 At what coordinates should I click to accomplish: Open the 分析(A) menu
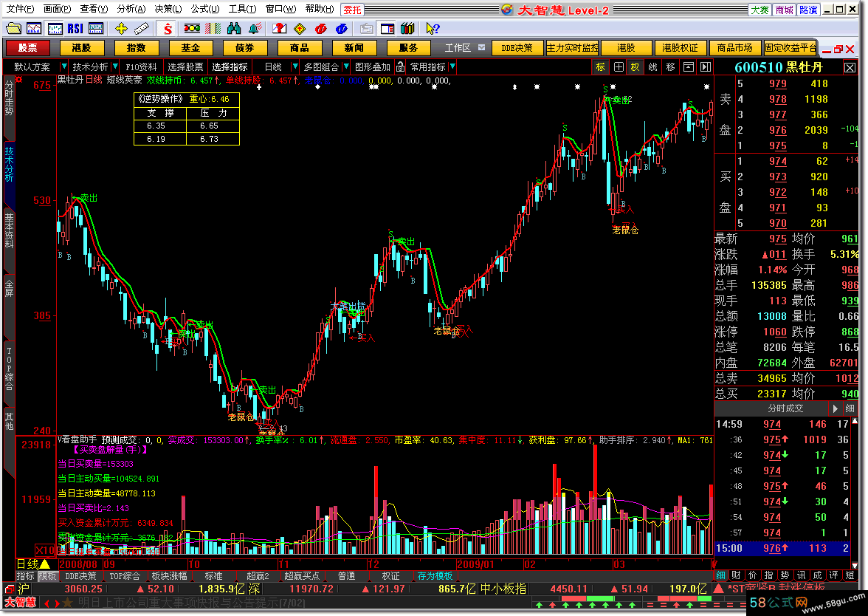coord(131,9)
